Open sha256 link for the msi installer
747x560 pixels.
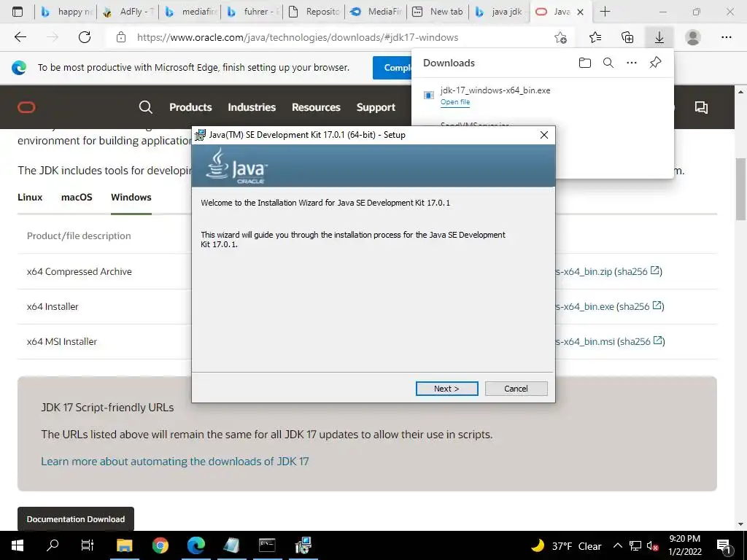coord(640,341)
